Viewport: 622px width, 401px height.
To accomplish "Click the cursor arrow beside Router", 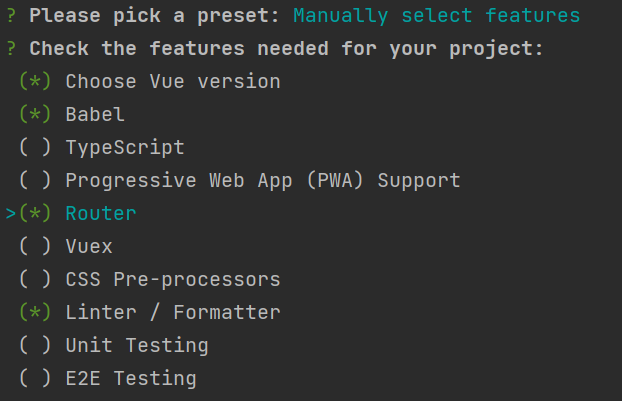I will point(11,214).
